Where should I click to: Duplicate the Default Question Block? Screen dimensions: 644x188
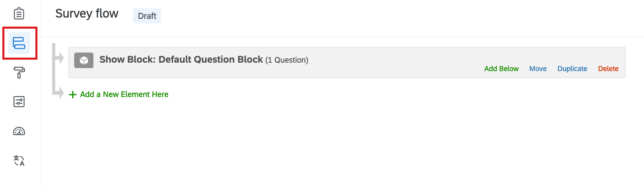[x=572, y=69]
